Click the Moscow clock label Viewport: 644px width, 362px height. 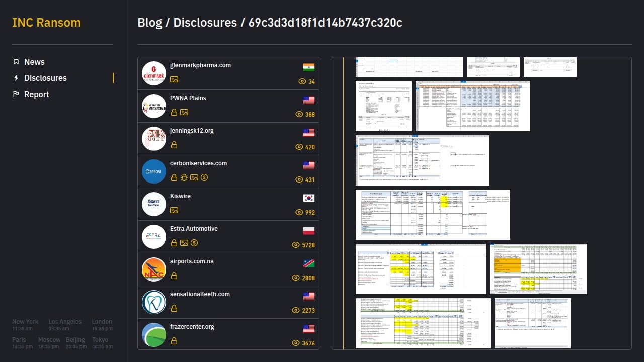(x=49, y=340)
